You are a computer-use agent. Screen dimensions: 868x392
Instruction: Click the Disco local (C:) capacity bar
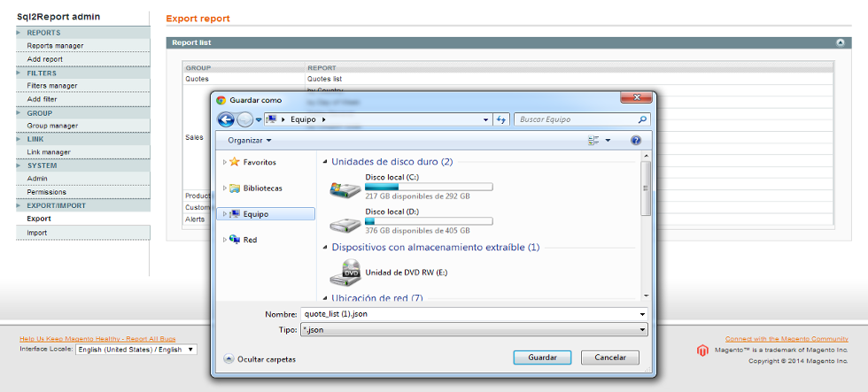coord(429,187)
